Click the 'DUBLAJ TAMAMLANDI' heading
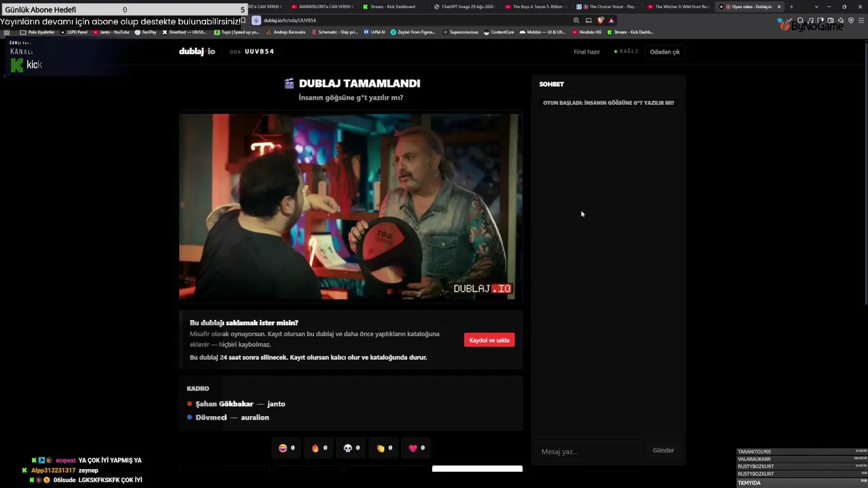 tap(359, 83)
